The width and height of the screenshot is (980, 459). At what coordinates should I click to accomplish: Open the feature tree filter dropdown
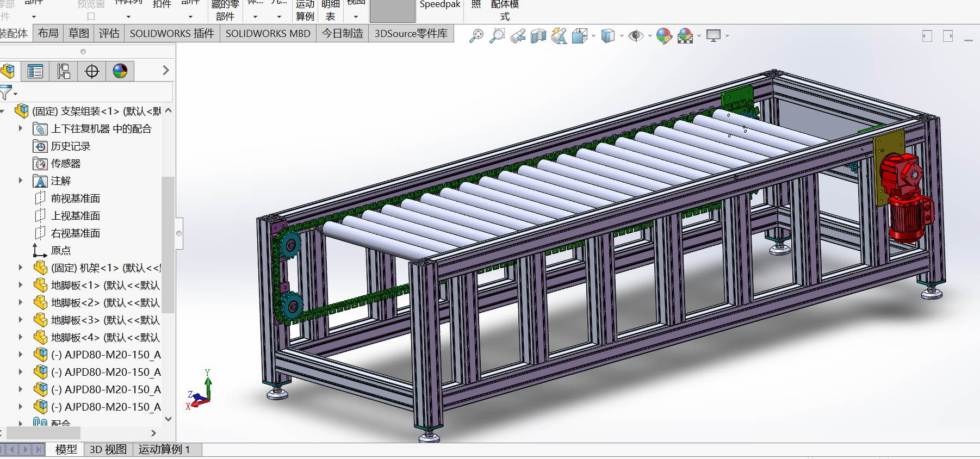(15, 94)
